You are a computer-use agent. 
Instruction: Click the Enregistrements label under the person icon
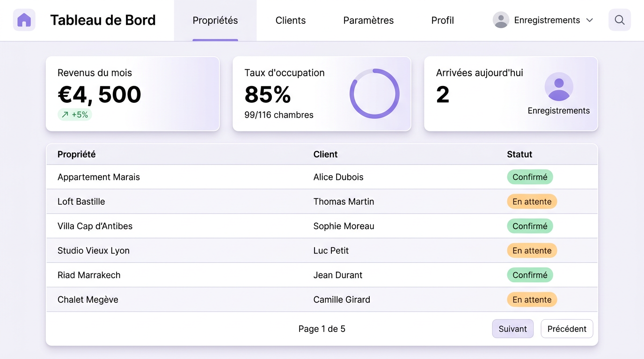(559, 111)
